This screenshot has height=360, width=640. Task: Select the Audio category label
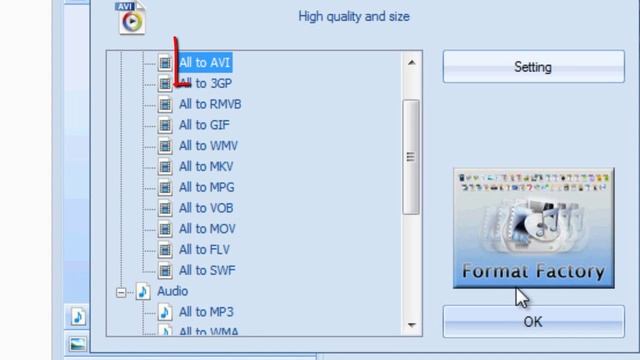click(173, 291)
